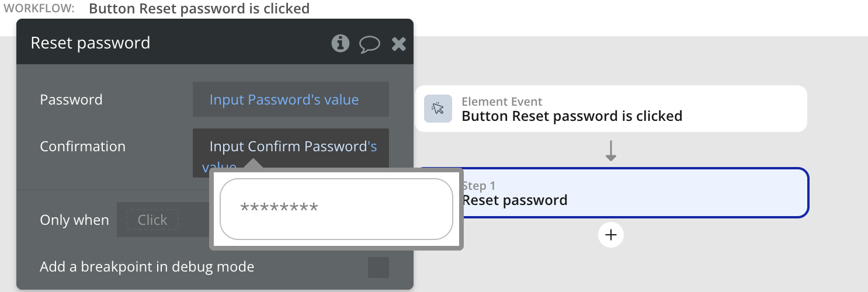868x292 pixels.
Task: Close the Reset password property panel
Action: [x=398, y=44]
